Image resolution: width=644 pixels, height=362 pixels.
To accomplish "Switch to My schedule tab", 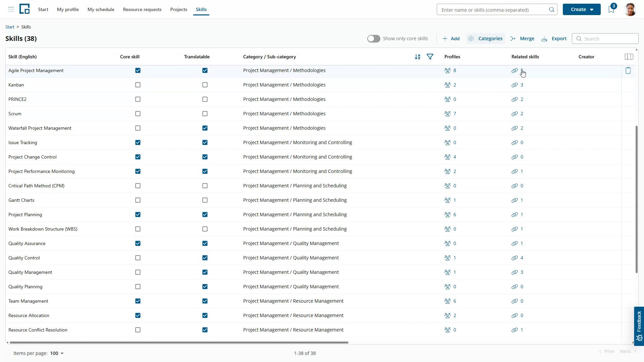I will 101,9.
